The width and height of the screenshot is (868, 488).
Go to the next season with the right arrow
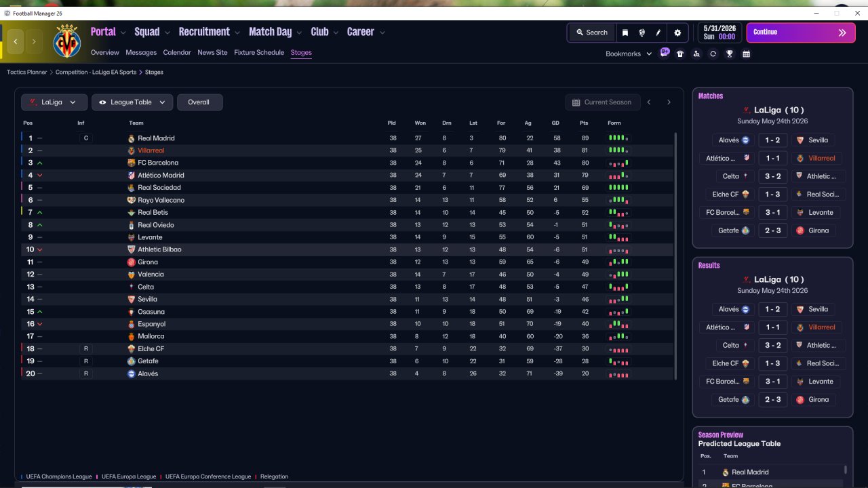[x=669, y=102]
